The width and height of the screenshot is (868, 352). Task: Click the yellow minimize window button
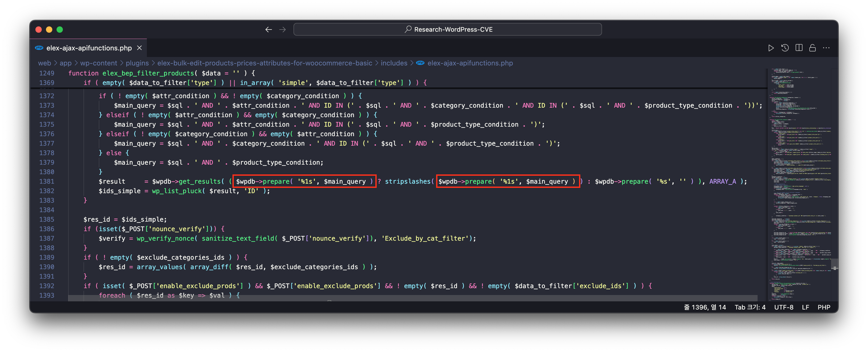pos(49,30)
